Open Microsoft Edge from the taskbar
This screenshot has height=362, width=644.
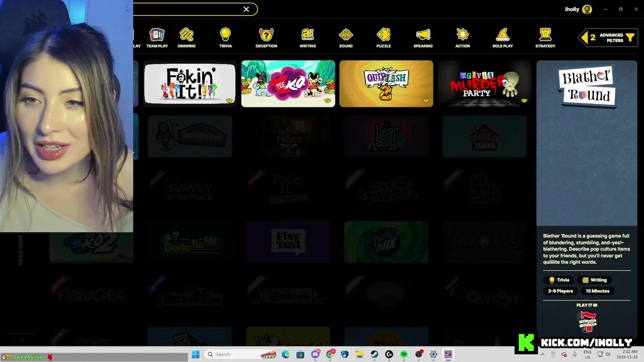pyautogui.click(x=286, y=354)
